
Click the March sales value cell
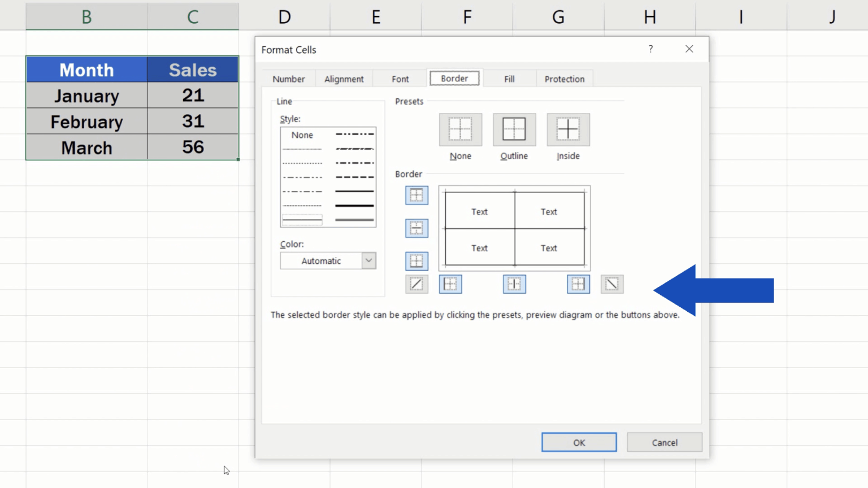click(x=193, y=147)
